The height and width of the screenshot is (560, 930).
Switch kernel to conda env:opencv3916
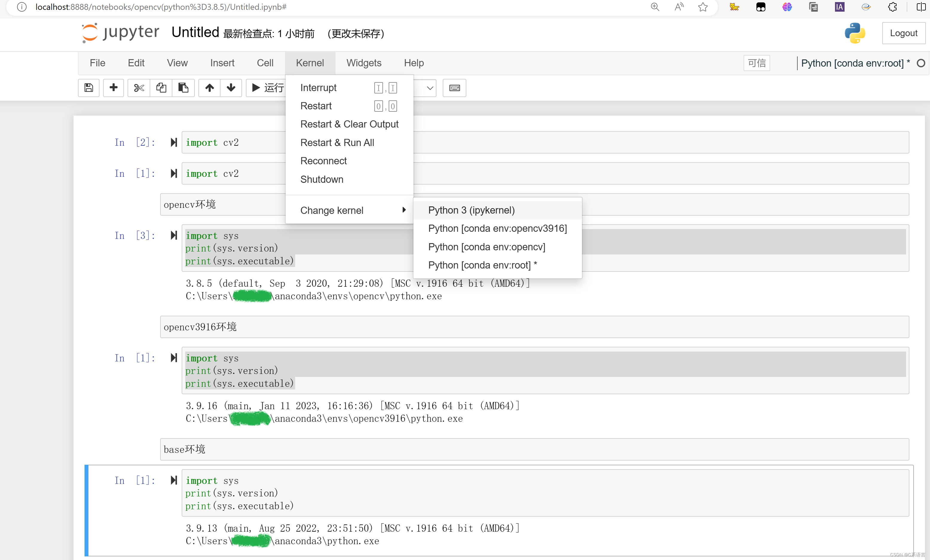point(497,228)
